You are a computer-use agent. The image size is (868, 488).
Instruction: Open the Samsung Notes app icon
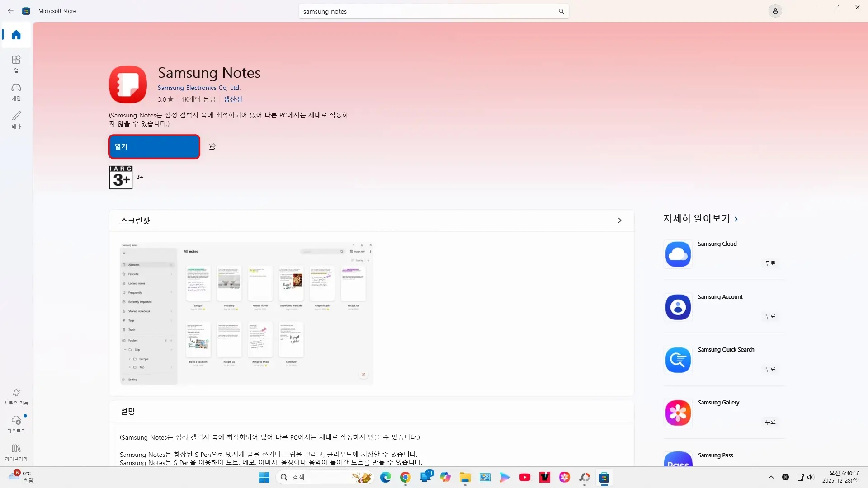[128, 84]
